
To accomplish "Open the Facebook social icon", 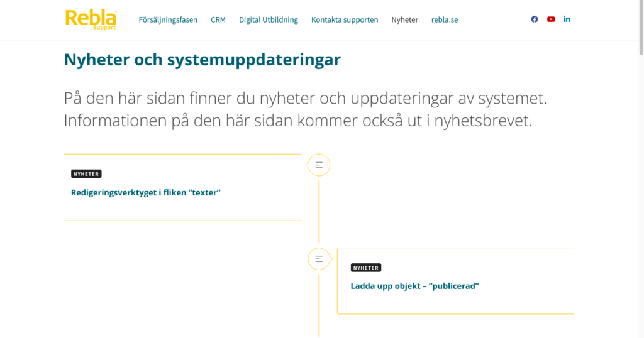I will tap(535, 19).
